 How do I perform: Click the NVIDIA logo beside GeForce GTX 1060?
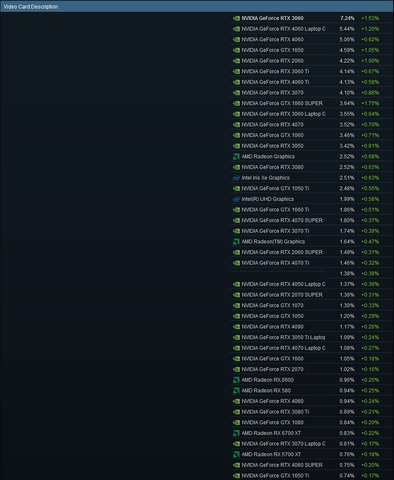tap(236, 135)
